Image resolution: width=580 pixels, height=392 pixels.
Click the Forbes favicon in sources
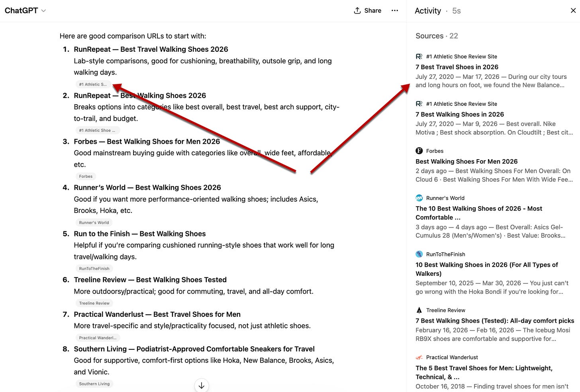(419, 151)
